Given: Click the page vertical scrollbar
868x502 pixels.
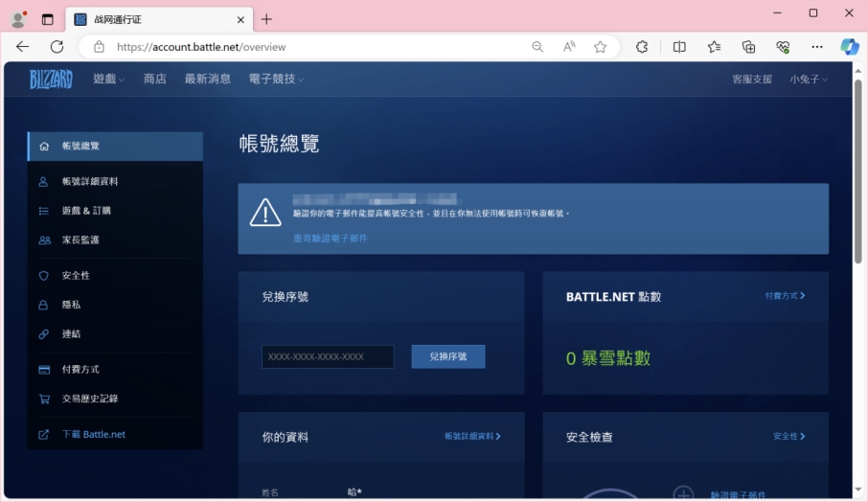Looking at the screenshot, I should coord(858,171).
